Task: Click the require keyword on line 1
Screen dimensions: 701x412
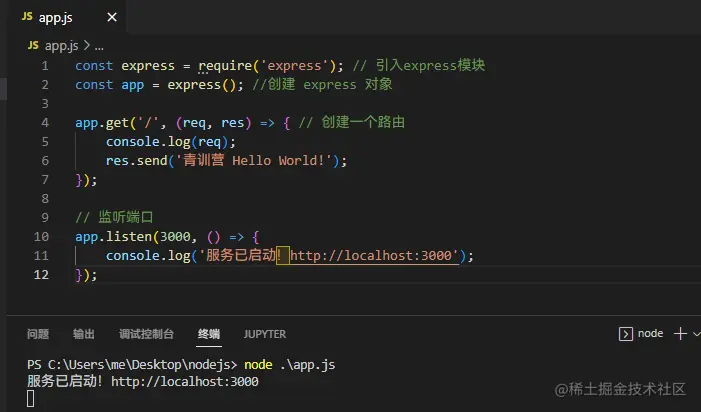Action: [x=225, y=66]
